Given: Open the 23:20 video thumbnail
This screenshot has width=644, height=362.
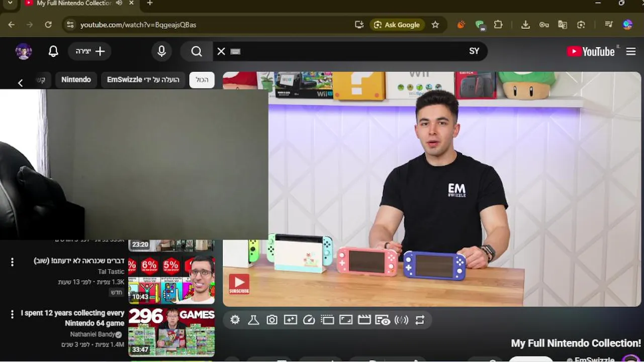Looking at the screenshot, I should tap(171, 245).
